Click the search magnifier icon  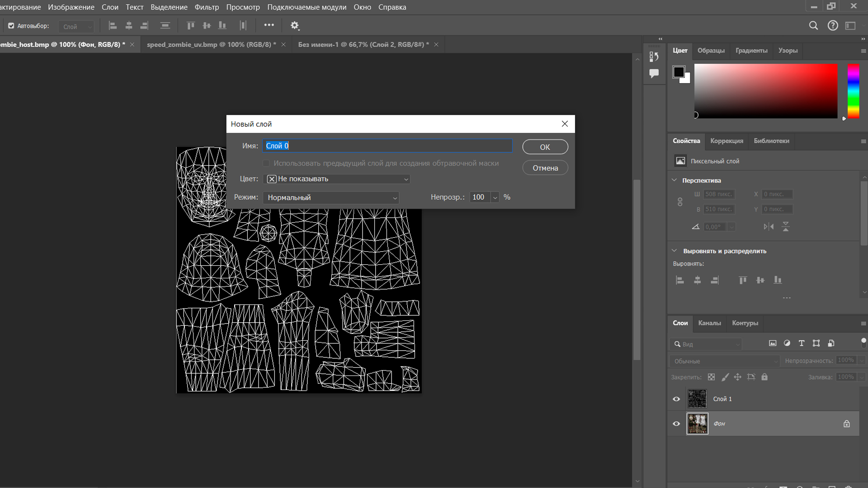[x=813, y=26]
